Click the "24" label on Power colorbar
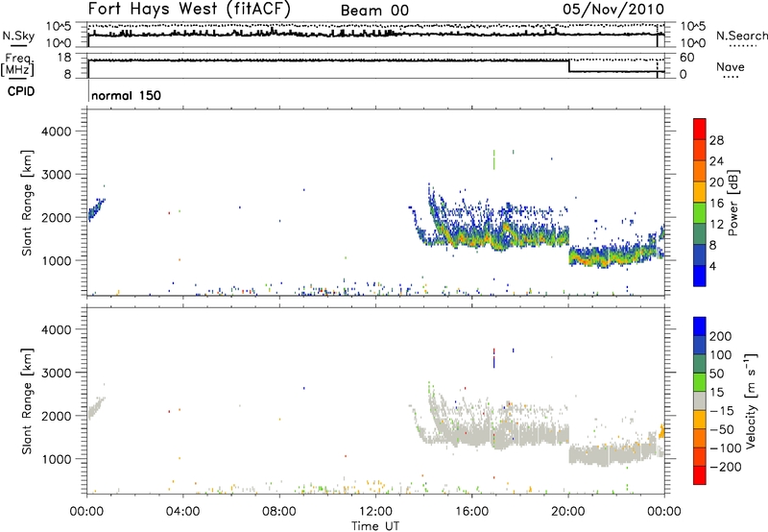 click(716, 161)
